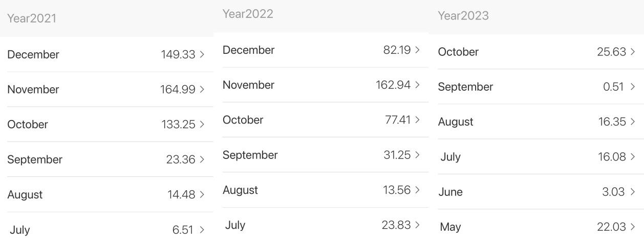This screenshot has width=644, height=240.
Task: Select September 2023 row showing 0.51
Action: (x=537, y=87)
